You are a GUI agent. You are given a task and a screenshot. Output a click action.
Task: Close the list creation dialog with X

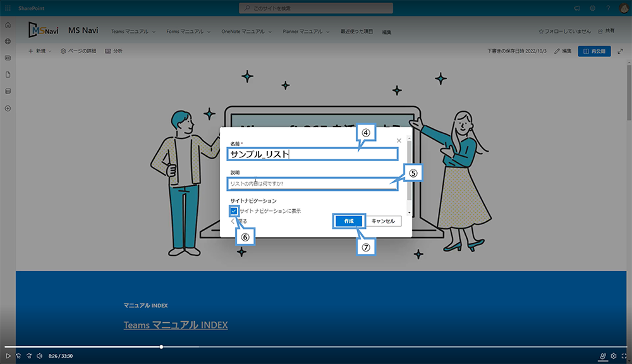coord(399,141)
